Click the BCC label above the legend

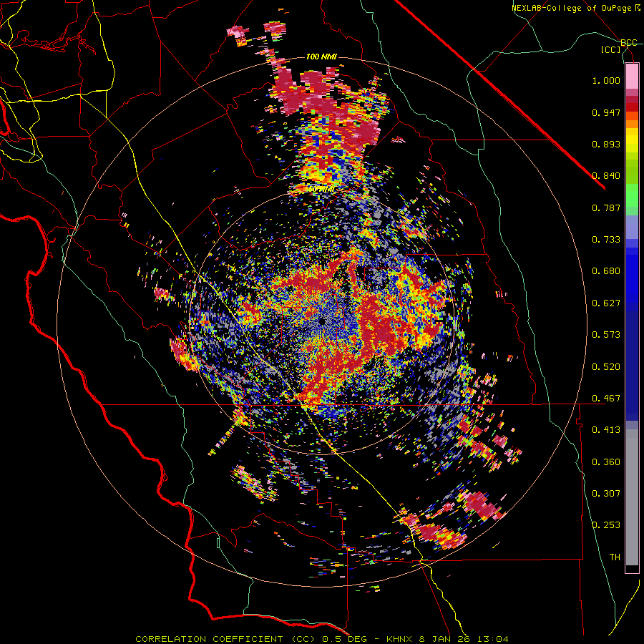pyautogui.click(x=629, y=43)
